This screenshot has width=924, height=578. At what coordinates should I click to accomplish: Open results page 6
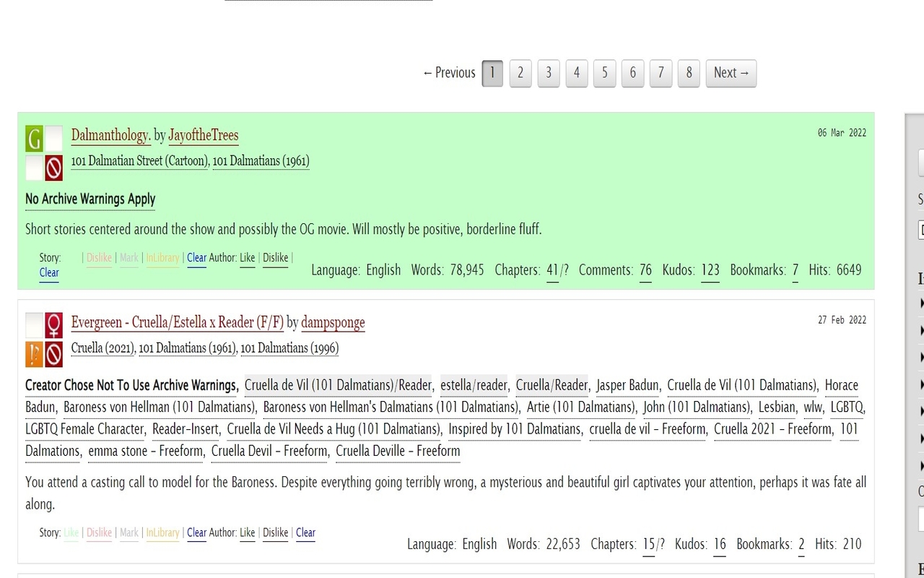click(633, 73)
